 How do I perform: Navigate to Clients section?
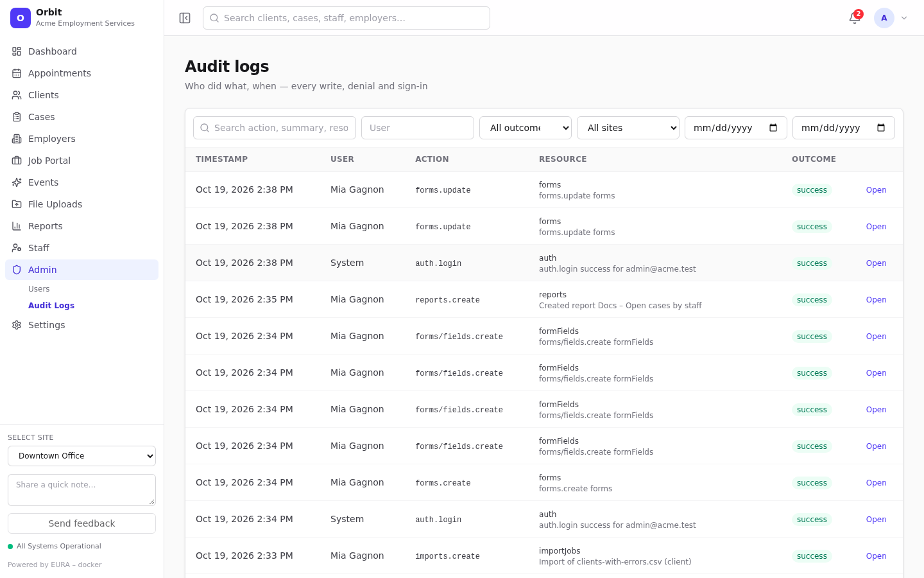[81, 95]
